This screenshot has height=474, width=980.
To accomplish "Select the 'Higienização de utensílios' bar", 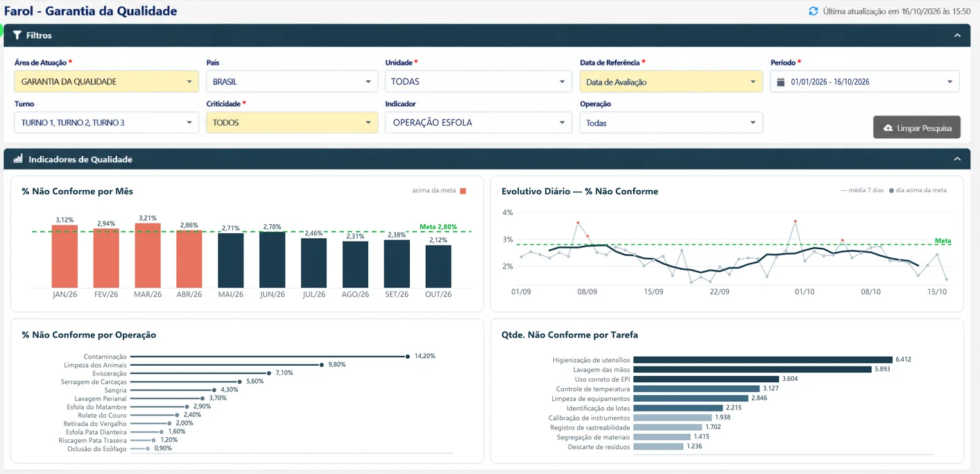I will [762, 360].
